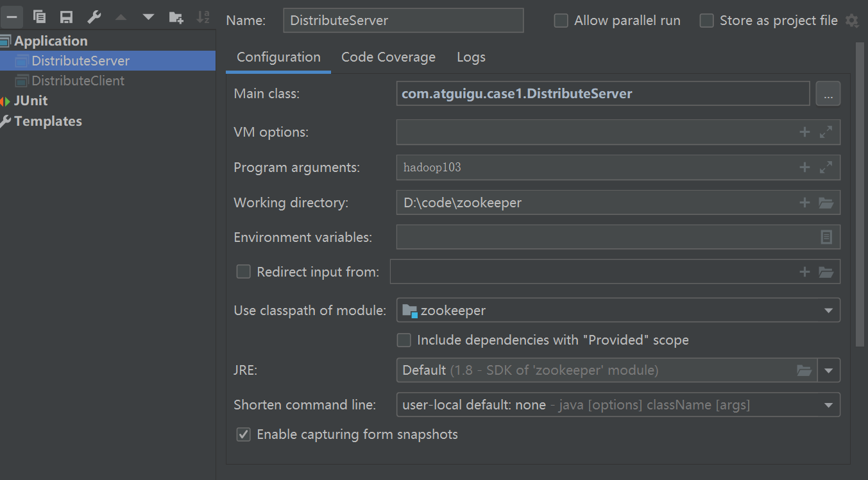Click in the Name input field
The width and height of the screenshot is (868, 480).
point(404,21)
